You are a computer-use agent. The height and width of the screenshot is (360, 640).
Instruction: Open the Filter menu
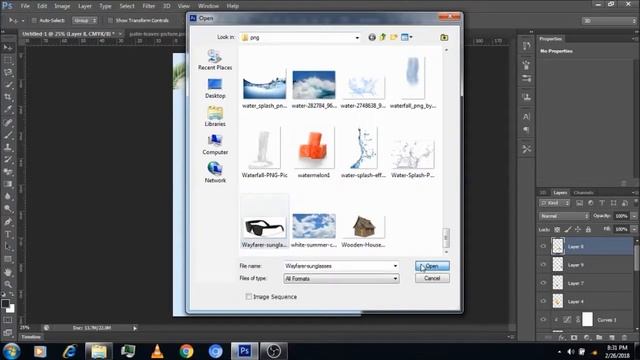pyautogui.click(x=149, y=6)
